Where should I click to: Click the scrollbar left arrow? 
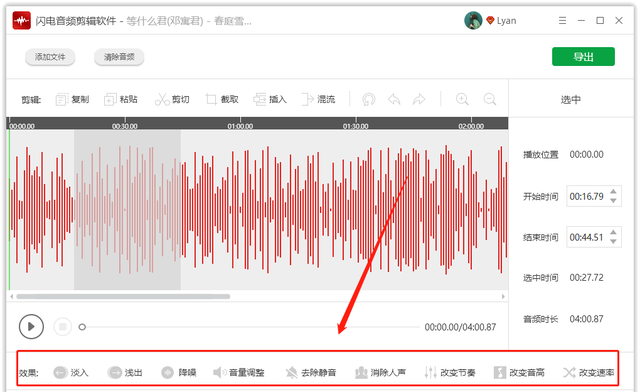tap(12, 296)
